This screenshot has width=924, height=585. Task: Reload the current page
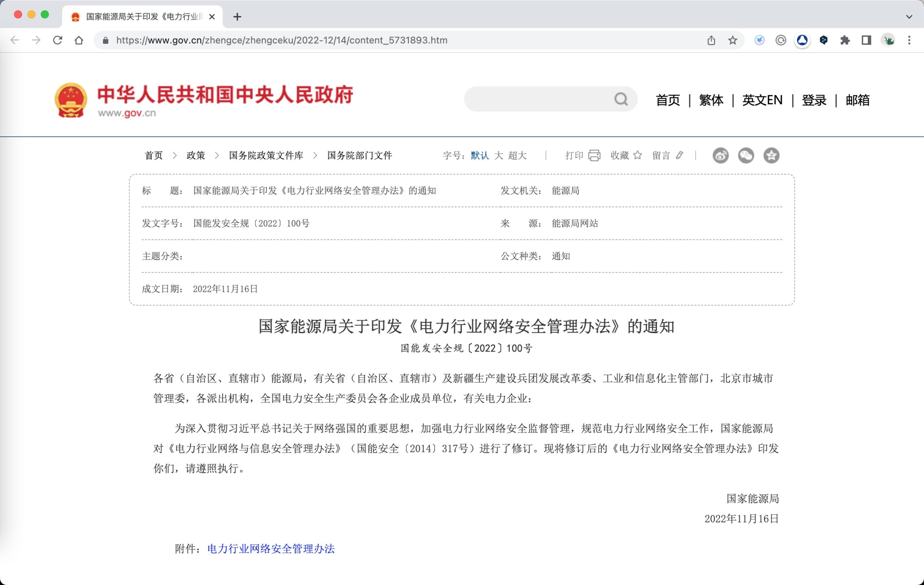57,40
